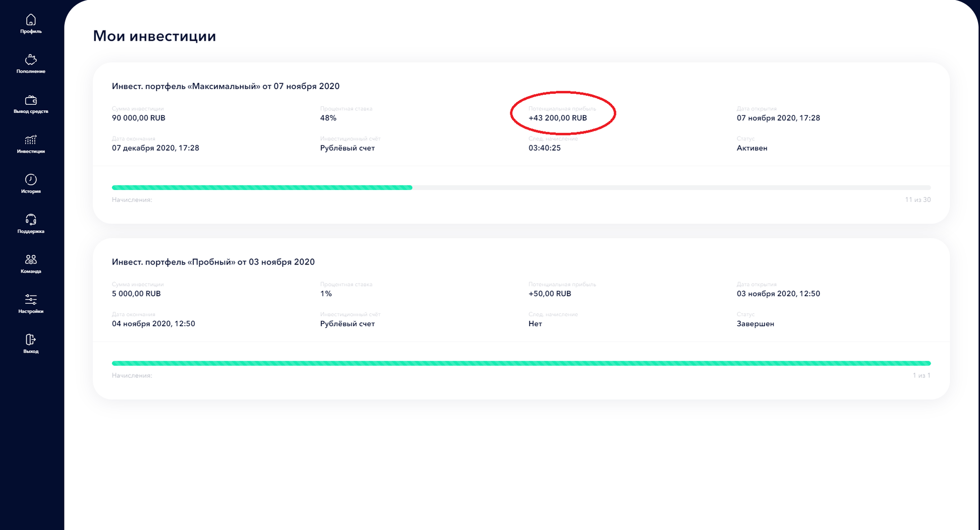Select the Инвестиции chart icon

31,140
